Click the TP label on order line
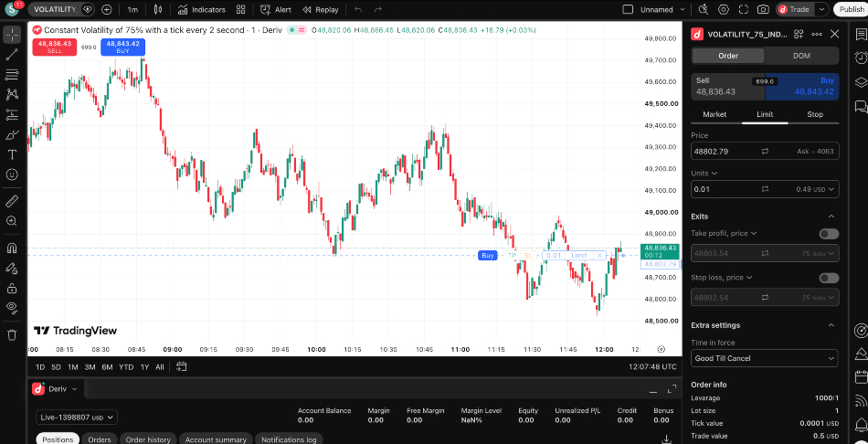This screenshot has height=444, width=868. 512,255
